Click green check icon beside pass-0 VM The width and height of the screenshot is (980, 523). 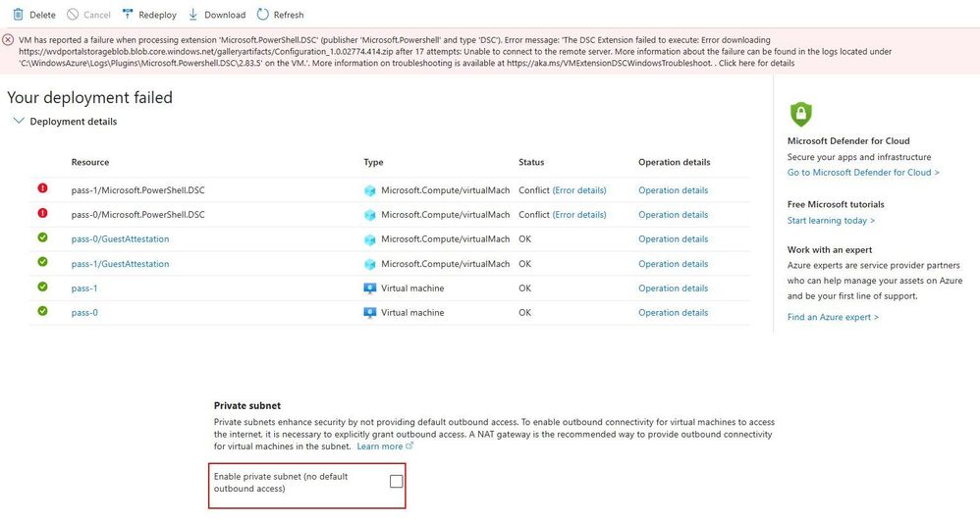pos(42,311)
